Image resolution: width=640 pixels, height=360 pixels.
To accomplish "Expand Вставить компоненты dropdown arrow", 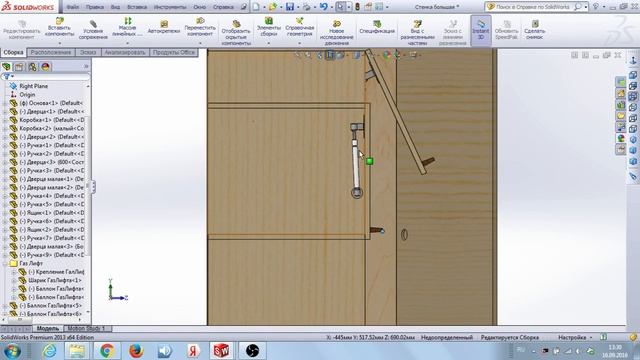I will click(x=60, y=43).
